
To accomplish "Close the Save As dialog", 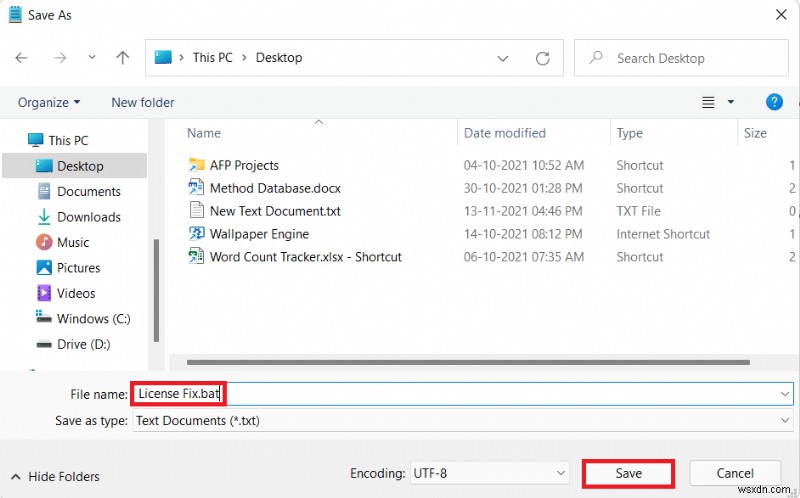I will click(x=781, y=15).
